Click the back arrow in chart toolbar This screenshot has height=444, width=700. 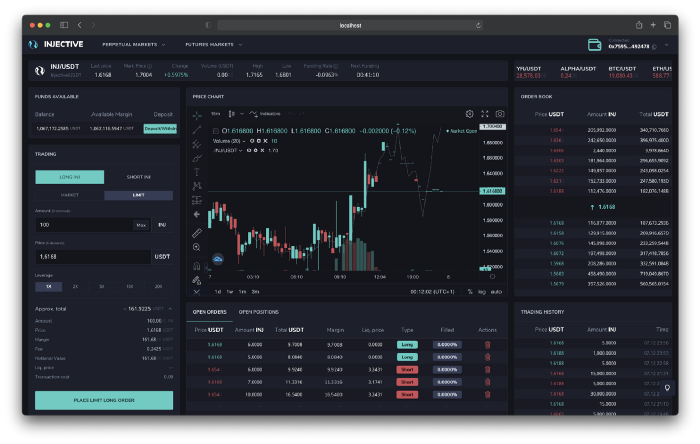click(196, 215)
